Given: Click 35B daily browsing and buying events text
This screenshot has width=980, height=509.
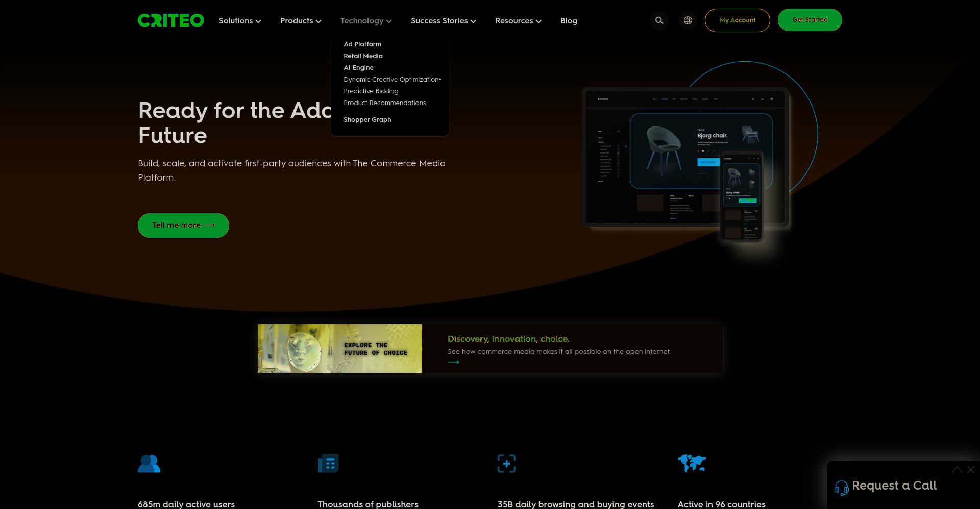Looking at the screenshot, I should tap(576, 504).
